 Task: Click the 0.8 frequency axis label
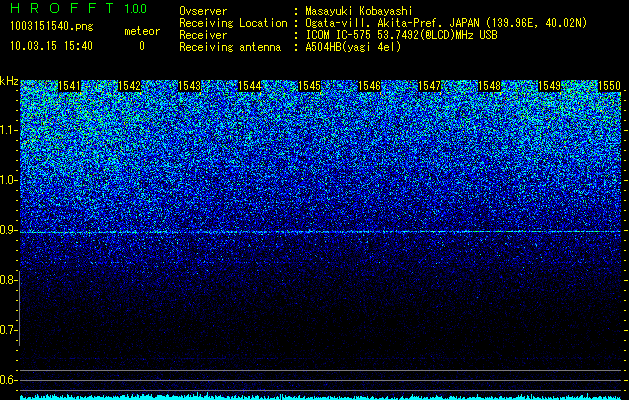click(8, 280)
